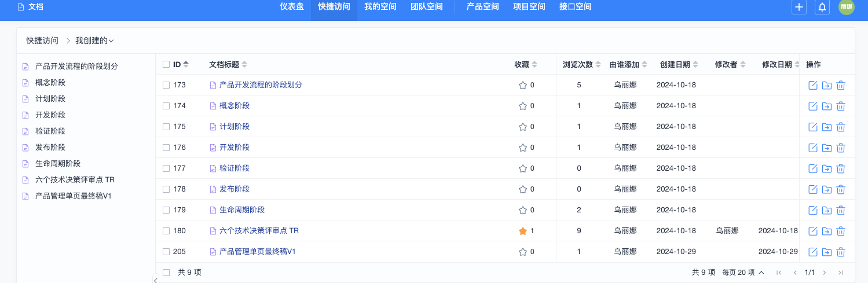Expand the 我创建的 breadcrumb dropdown
Viewport: 868px width, 283px height.
tap(94, 41)
